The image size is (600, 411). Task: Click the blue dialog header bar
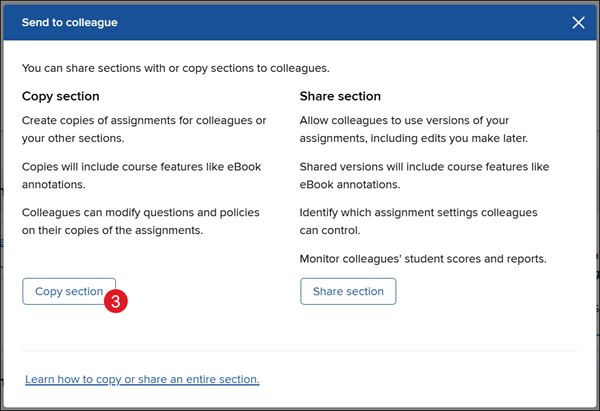300,22
